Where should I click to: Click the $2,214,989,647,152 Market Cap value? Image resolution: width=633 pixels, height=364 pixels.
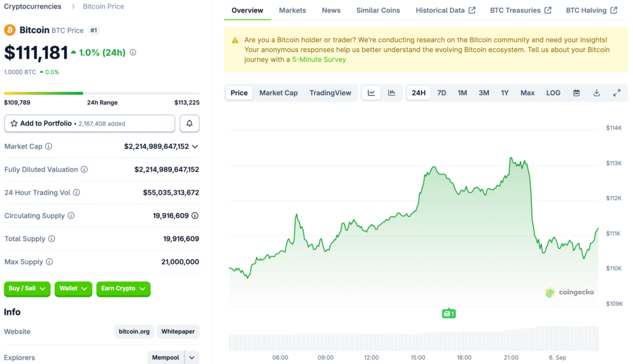pos(156,146)
